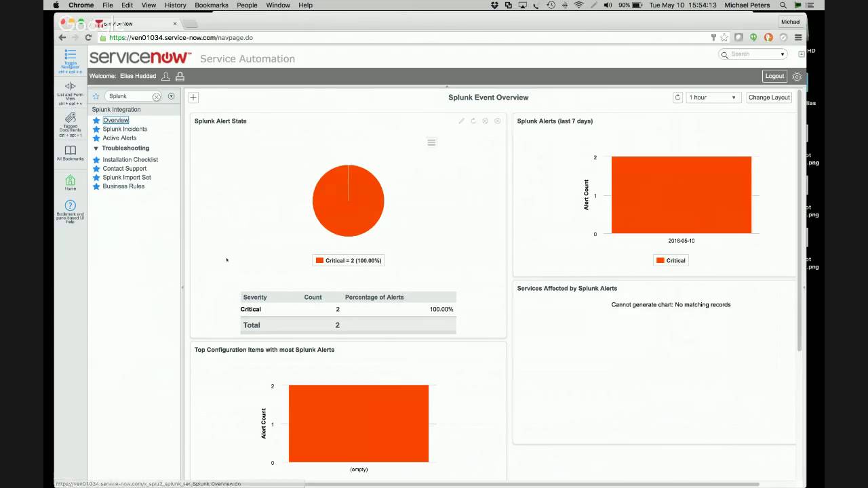Image resolution: width=868 pixels, height=488 pixels.
Task: Open the navigator collapse/expand options arrow
Action: click(171, 96)
